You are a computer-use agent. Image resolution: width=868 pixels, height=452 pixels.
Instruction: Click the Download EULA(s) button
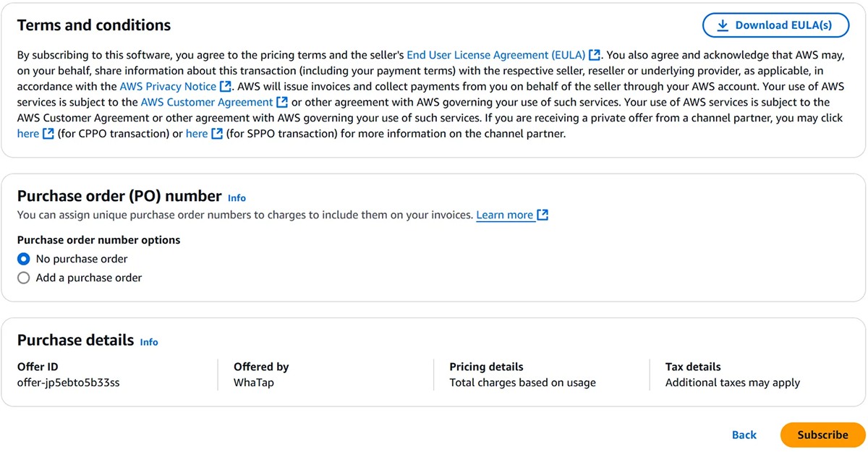775,25
